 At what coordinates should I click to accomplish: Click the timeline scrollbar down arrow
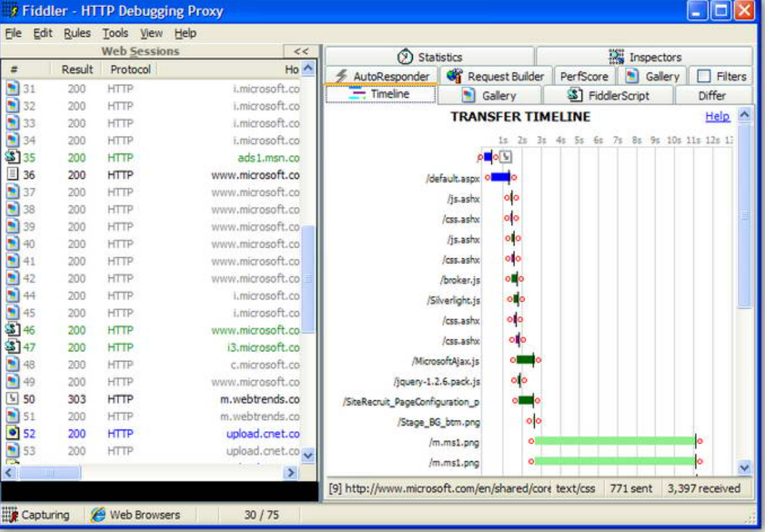click(744, 467)
